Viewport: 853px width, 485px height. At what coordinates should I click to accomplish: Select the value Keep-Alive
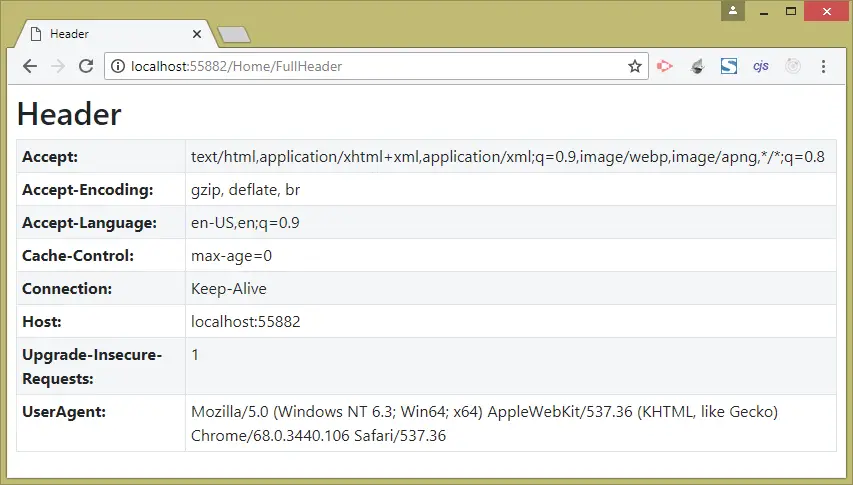pos(228,289)
